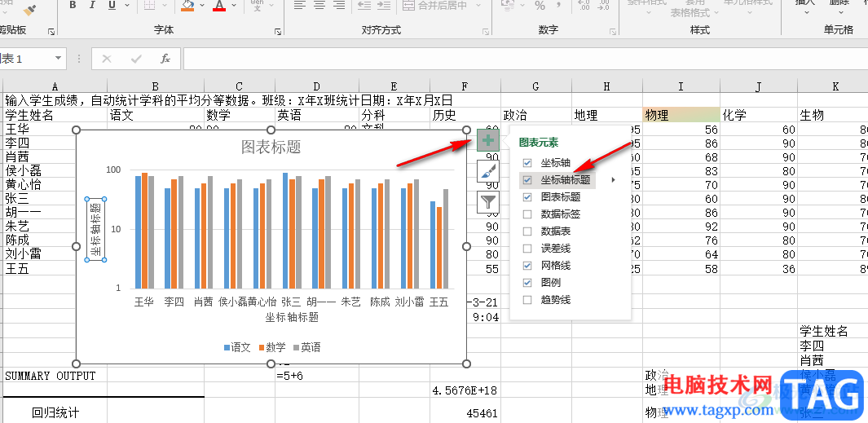The width and height of the screenshot is (868, 423).
Task: Select the vertical axis title box
Action: [96, 230]
